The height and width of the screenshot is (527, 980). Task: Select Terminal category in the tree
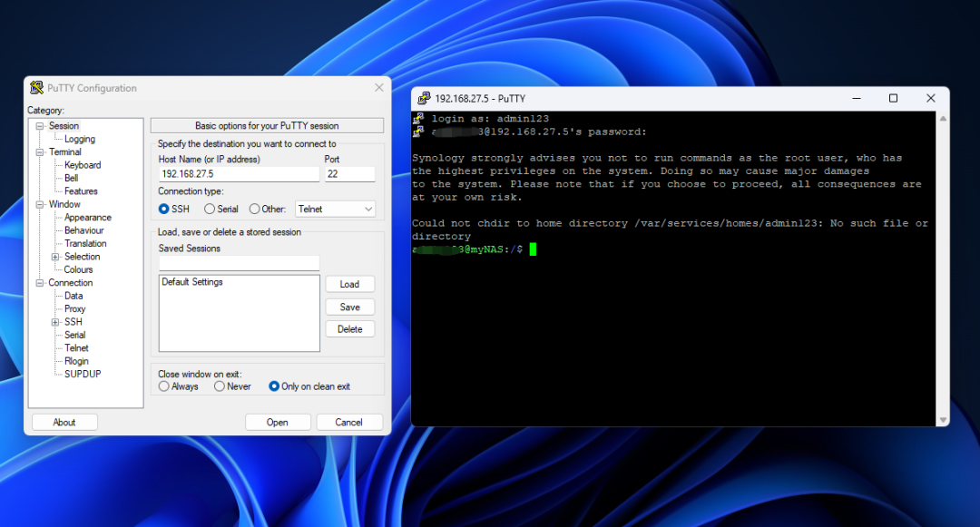pyautogui.click(x=65, y=152)
